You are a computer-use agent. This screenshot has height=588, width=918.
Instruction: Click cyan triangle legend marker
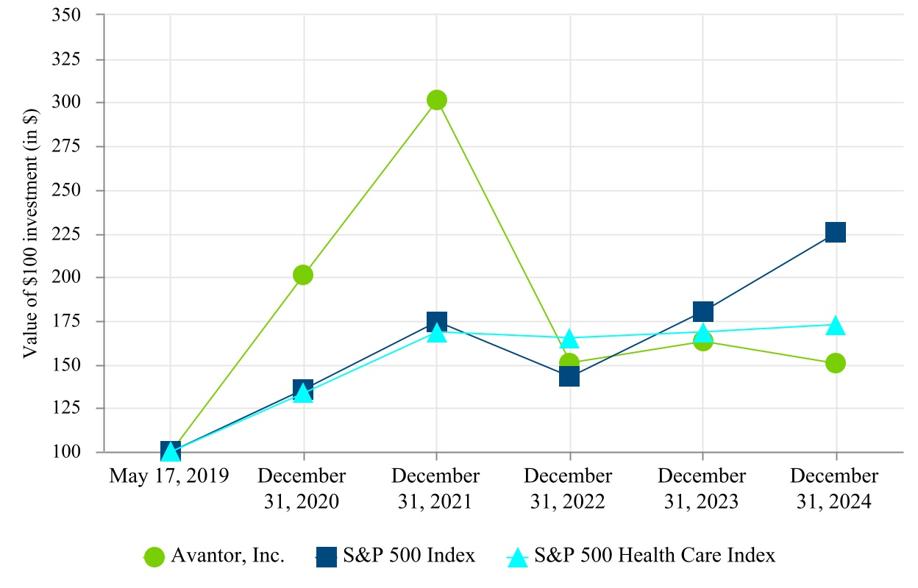point(519,557)
